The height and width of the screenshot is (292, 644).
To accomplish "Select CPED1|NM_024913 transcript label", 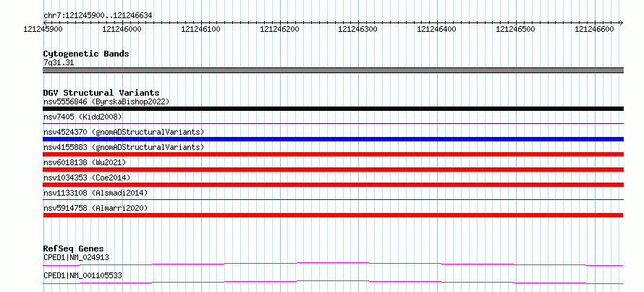I will point(76,257).
